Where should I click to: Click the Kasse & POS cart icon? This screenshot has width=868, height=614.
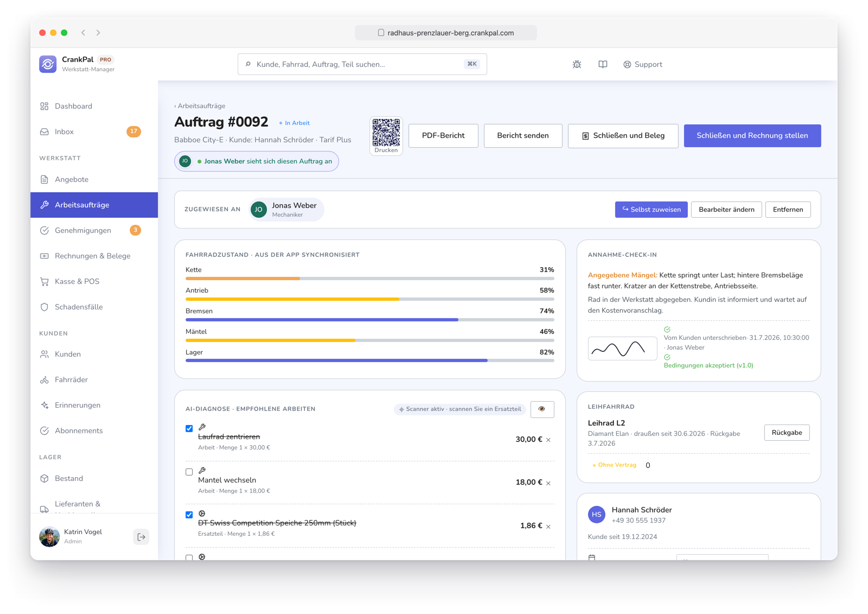coord(44,281)
